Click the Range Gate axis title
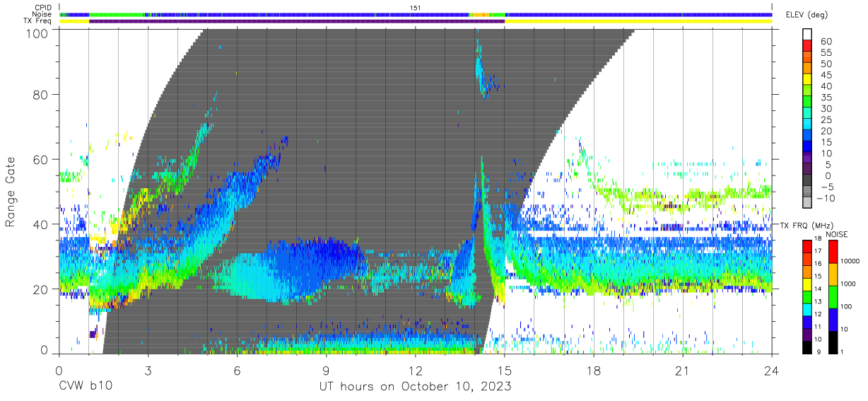 11,192
